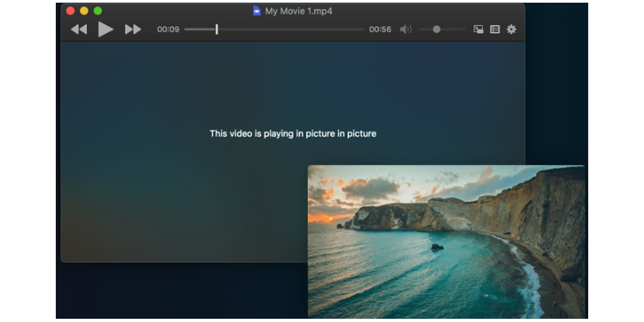Close the player with the red button
The width and height of the screenshot is (644, 322).
click(x=70, y=11)
